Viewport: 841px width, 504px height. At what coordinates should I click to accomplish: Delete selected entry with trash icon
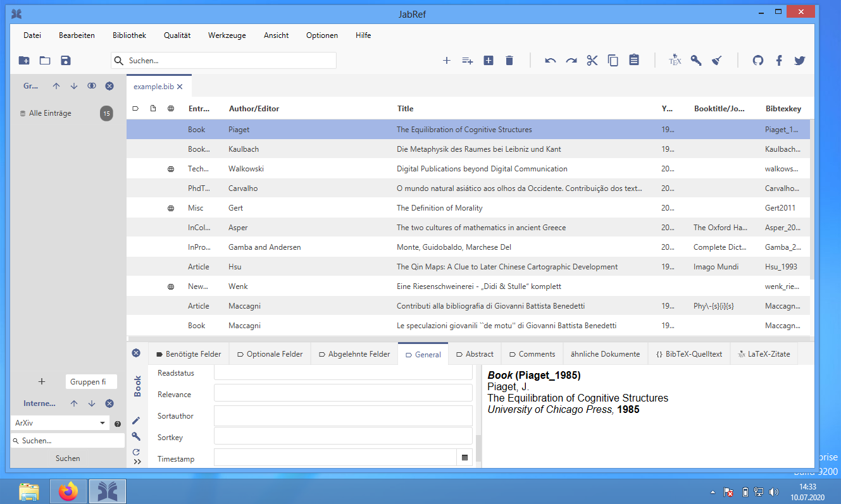click(509, 61)
